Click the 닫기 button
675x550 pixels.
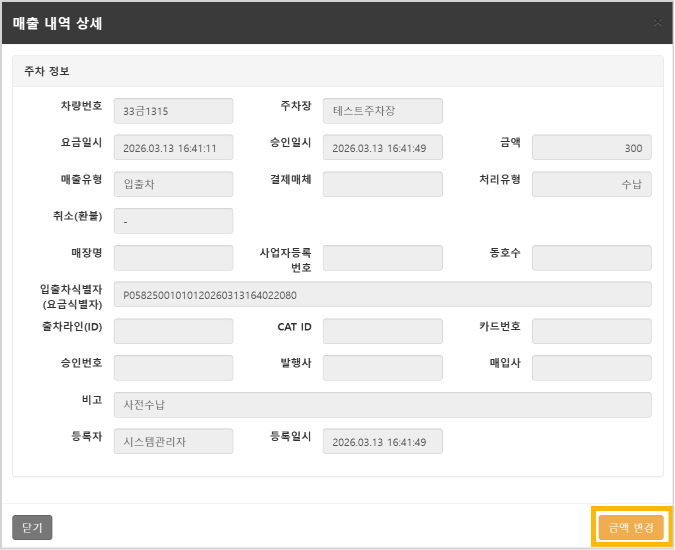32,527
